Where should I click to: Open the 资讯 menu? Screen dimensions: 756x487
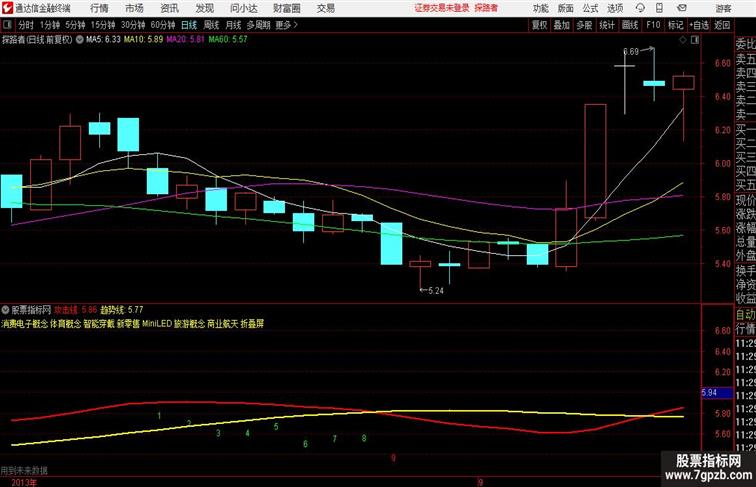pos(169,8)
